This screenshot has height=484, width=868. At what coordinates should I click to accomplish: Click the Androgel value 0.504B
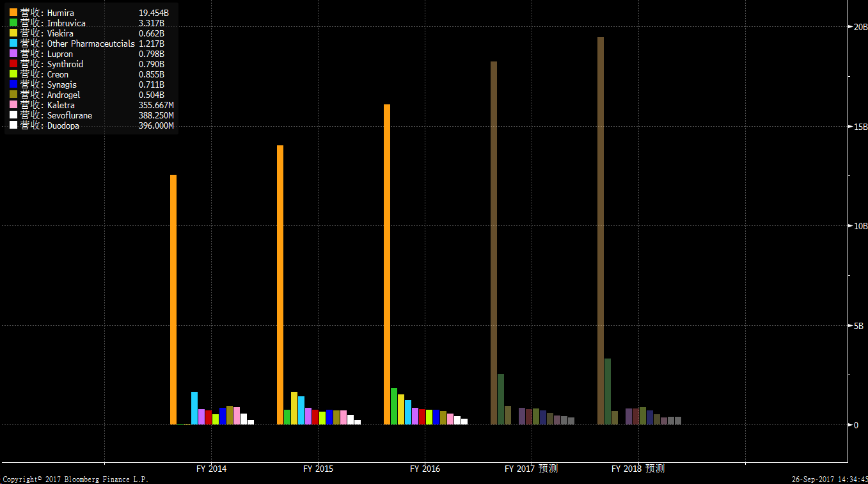152,95
